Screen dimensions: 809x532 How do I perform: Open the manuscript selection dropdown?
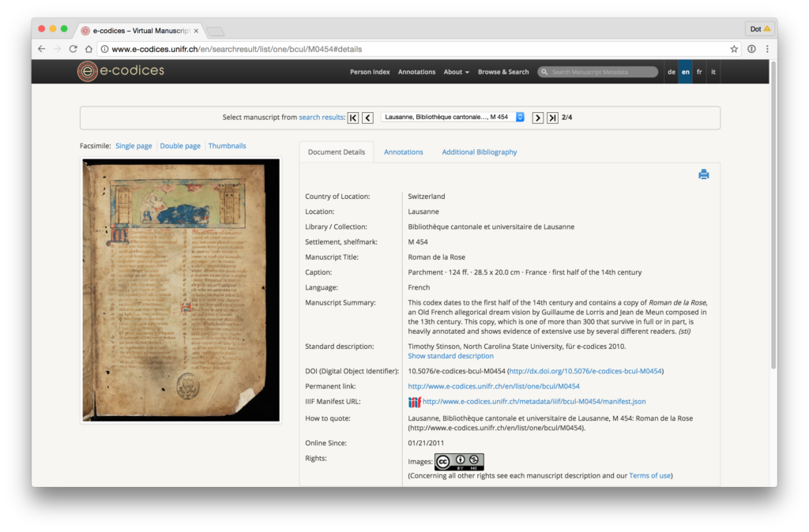(453, 117)
